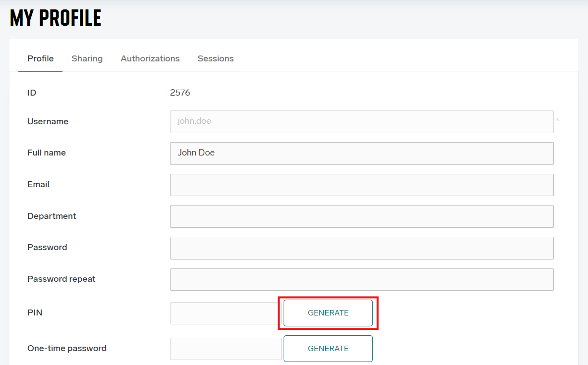Click the PIN text box

coord(225,313)
